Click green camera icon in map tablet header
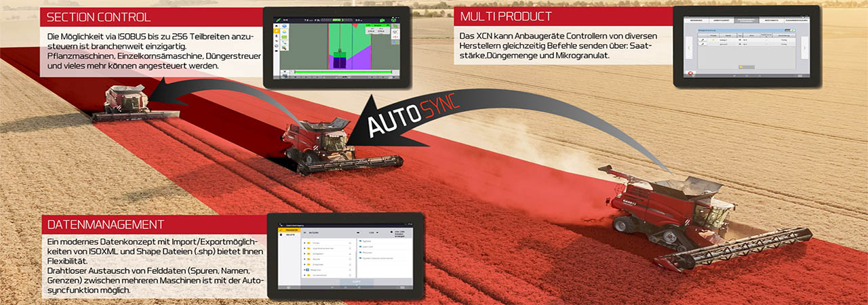868x305 pixels. [382, 20]
